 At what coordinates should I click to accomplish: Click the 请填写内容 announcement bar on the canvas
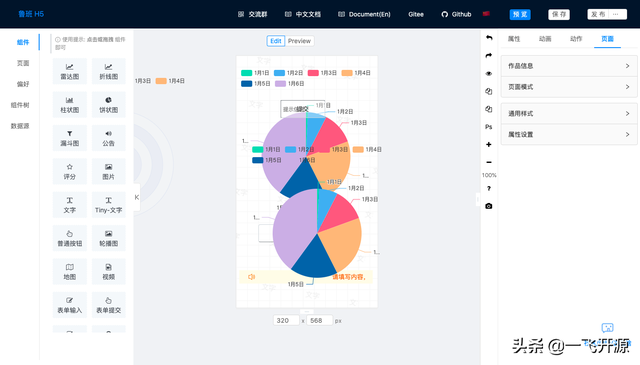(306, 277)
